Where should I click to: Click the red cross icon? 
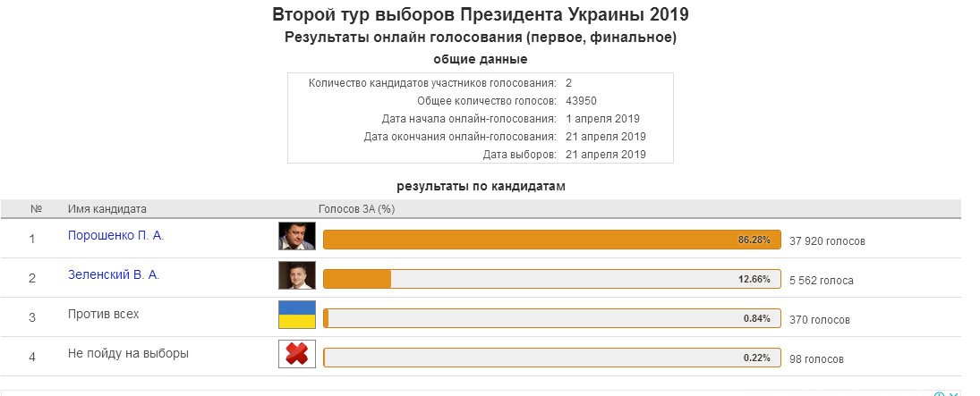point(297,354)
